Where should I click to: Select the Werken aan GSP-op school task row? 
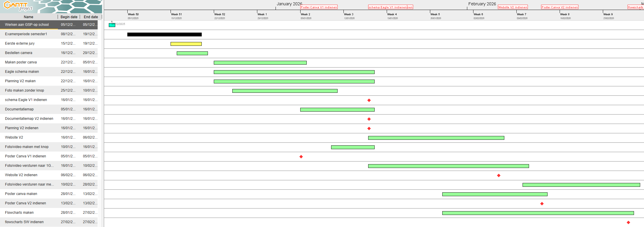click(x=27, y=25)
